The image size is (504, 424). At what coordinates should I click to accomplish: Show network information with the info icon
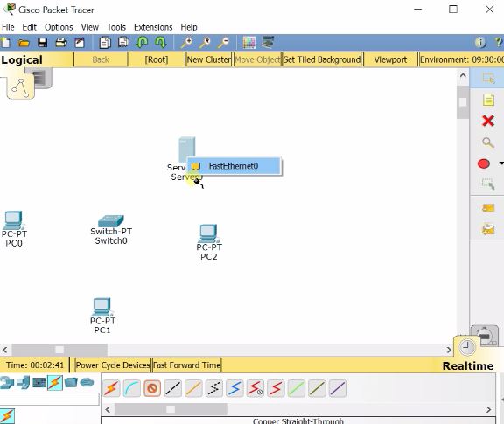tap(480, 42)
